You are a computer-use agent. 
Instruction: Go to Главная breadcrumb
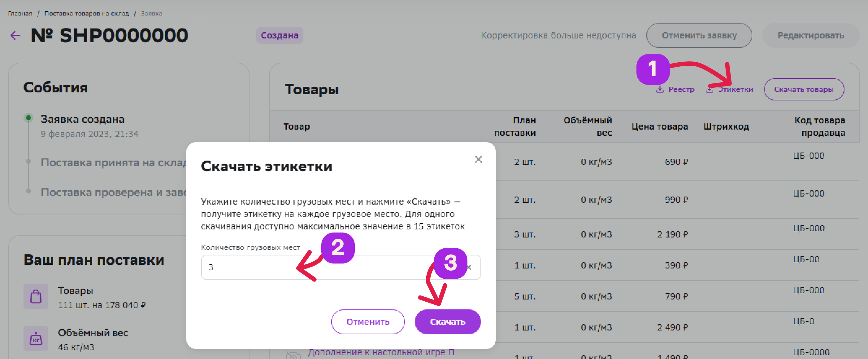(x=20, y=14)
